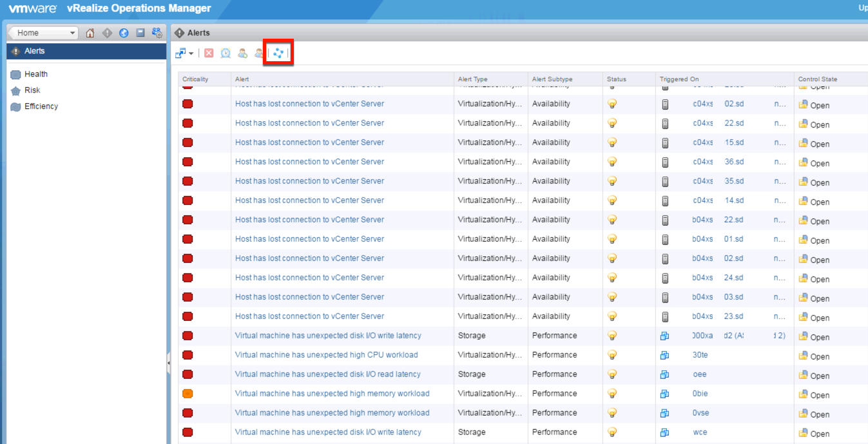The height and width of the screenshot is (444, 868).
Task: Click the highlighted troubleshooting nodes icon
Action: click(277, 53)
